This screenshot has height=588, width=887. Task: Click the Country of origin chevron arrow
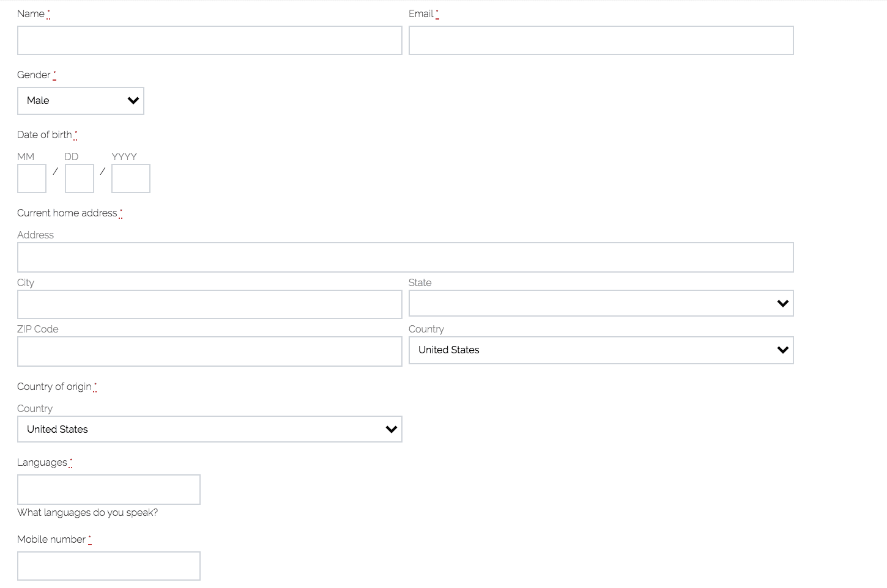392,429
